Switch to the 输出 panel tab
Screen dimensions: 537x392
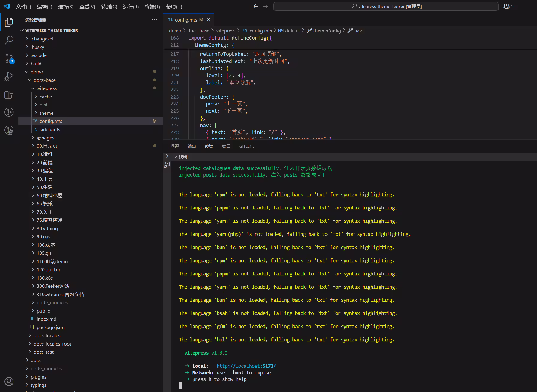point(191,146)
